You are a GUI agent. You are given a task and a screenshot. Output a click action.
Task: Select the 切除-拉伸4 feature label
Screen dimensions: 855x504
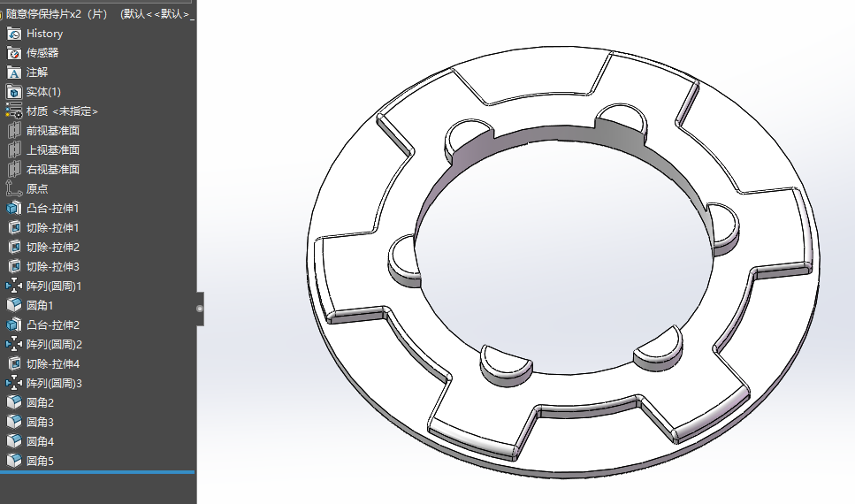[53, 363]
